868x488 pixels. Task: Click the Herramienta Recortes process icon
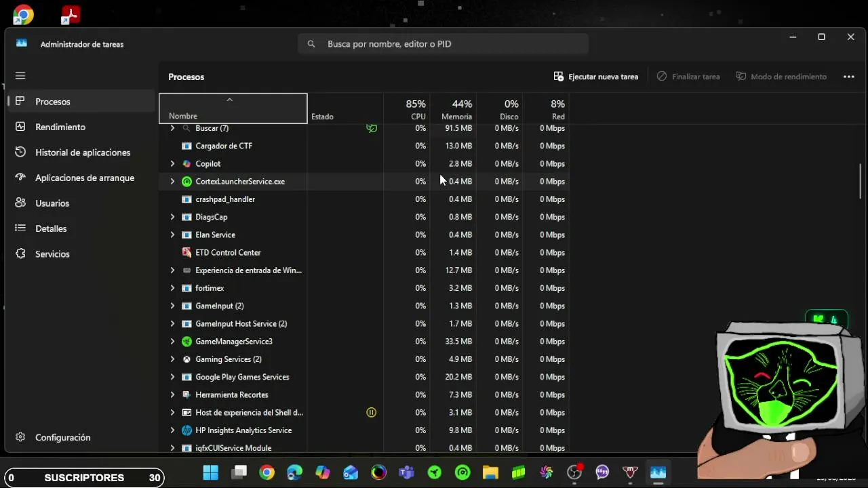point(186,395)
